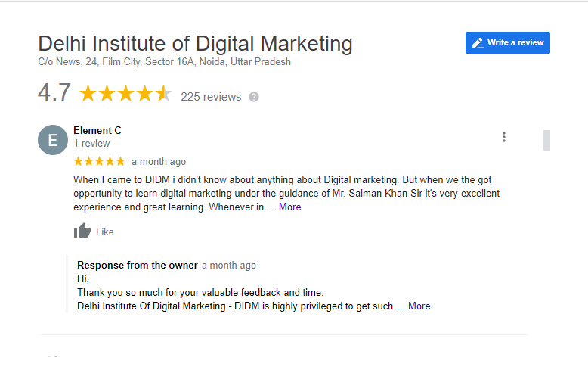
Task: Expand the owner's response with More
Action: (419, 306)
